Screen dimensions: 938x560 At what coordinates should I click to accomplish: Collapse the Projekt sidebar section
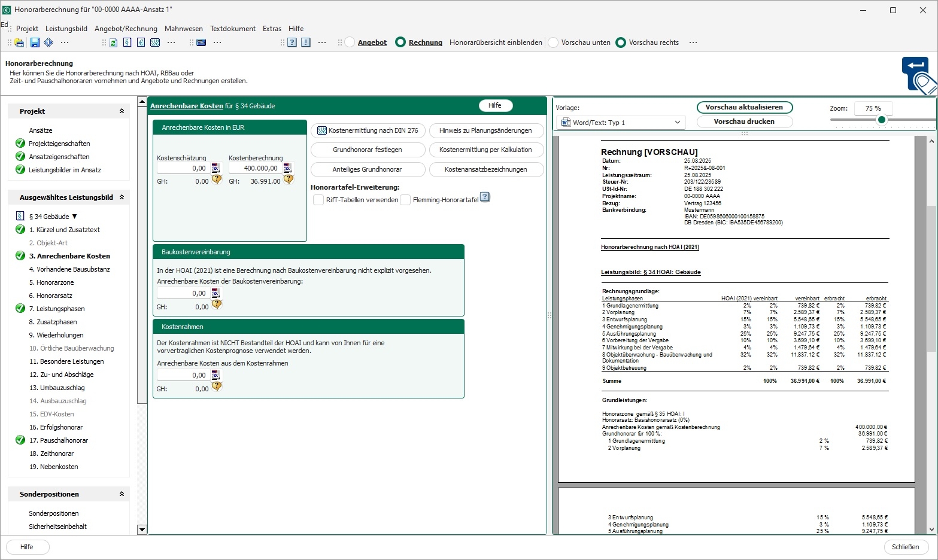[x=122, y=111]
